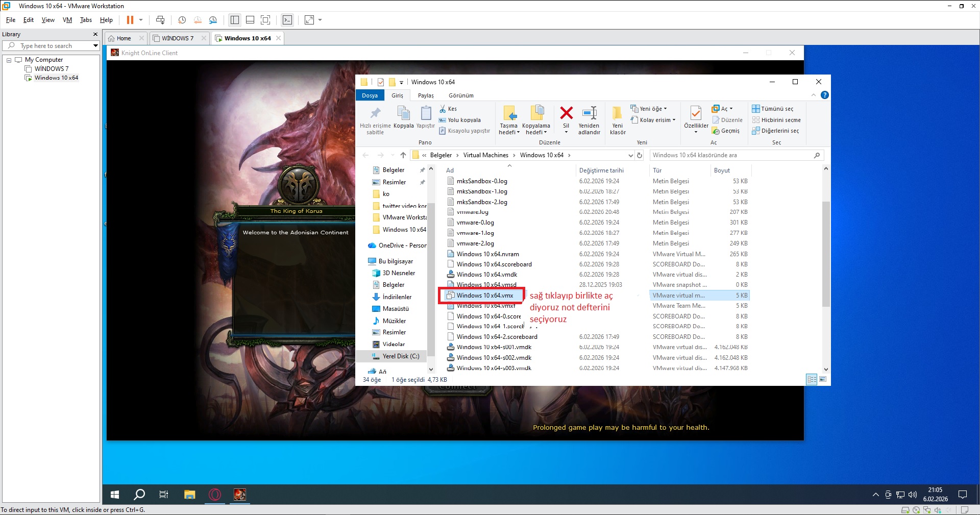Click Tümünü seç in the ribbon
Image resolution: width=980 pixels, height=515 pixels.
tap(773, 109)
